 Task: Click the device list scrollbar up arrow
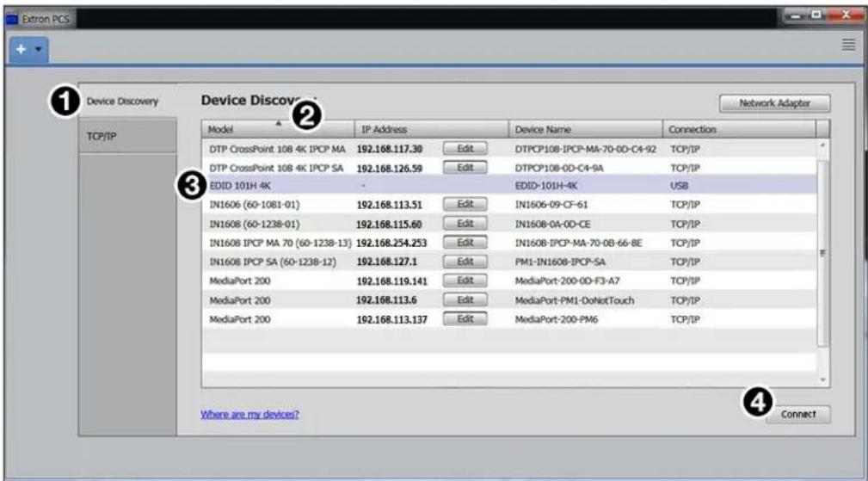coord(822,145)
